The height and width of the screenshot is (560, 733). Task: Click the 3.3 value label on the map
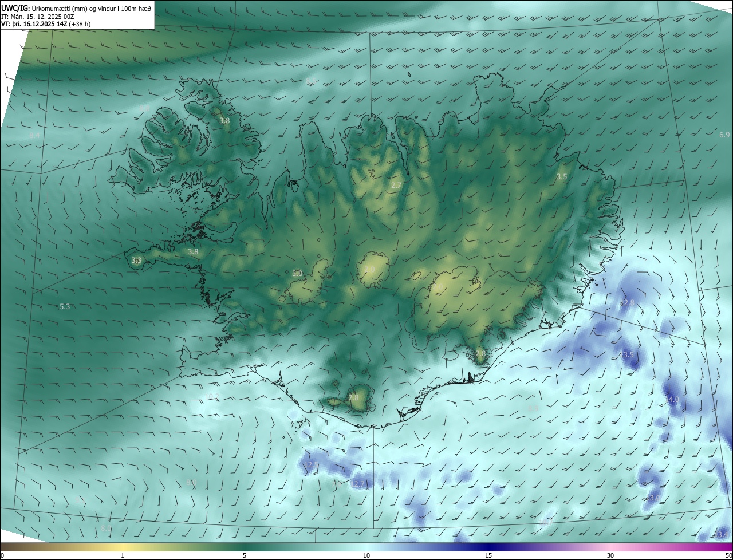136,261
